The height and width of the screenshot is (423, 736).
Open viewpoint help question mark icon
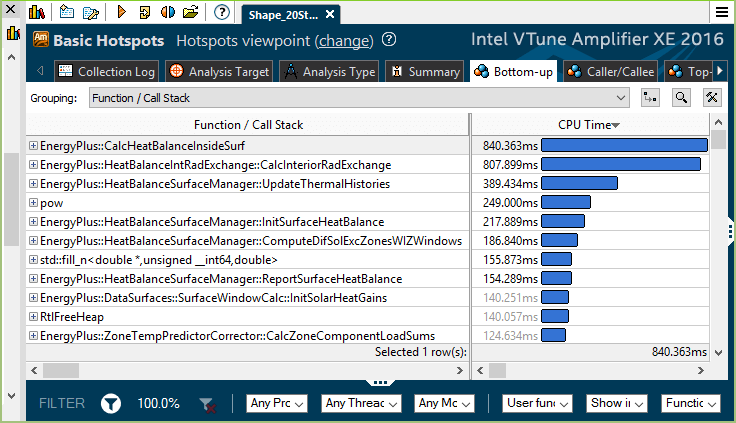(x=389, y=40)
